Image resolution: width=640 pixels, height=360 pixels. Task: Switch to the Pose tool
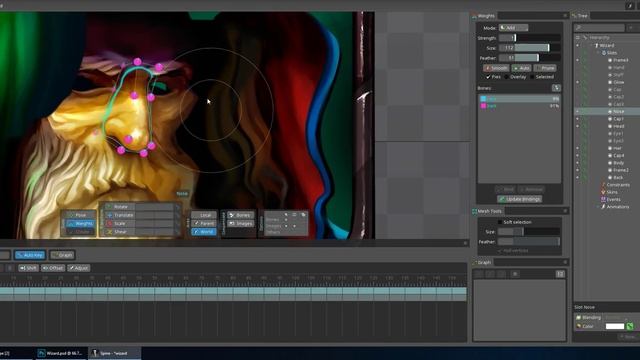tap(81, 215)
